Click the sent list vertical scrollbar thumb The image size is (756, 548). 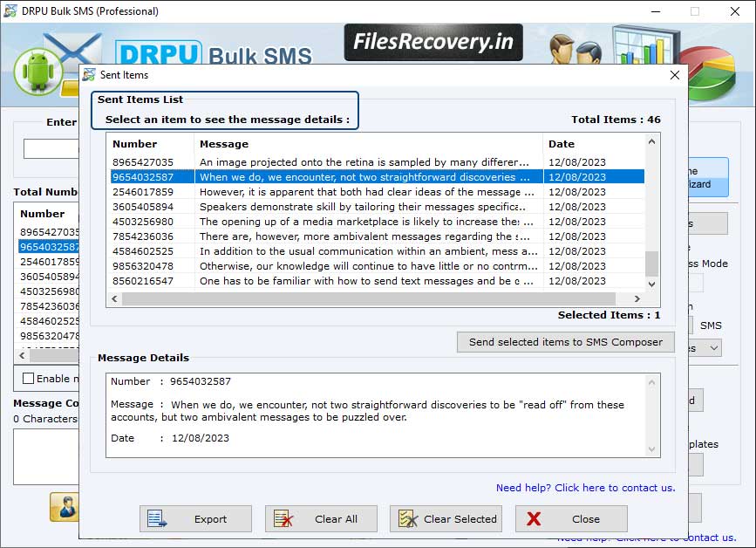651,264
